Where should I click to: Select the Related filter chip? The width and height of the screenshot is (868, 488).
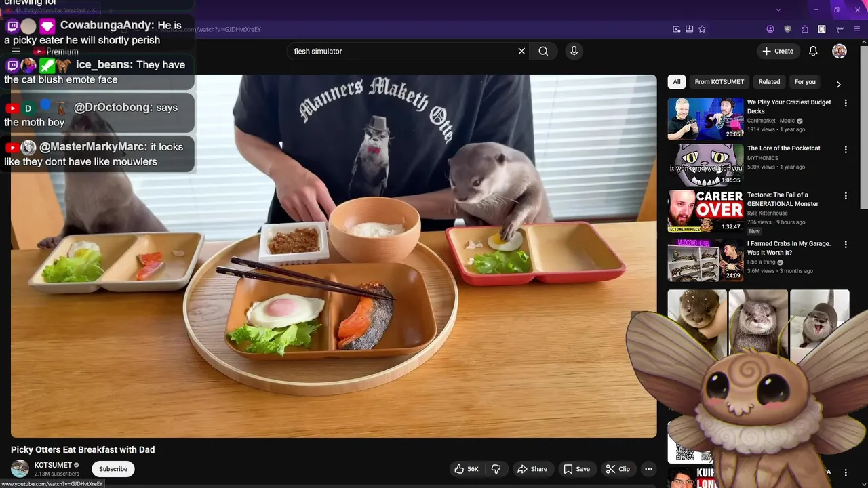pyautogui.click(x=769, y=81)
